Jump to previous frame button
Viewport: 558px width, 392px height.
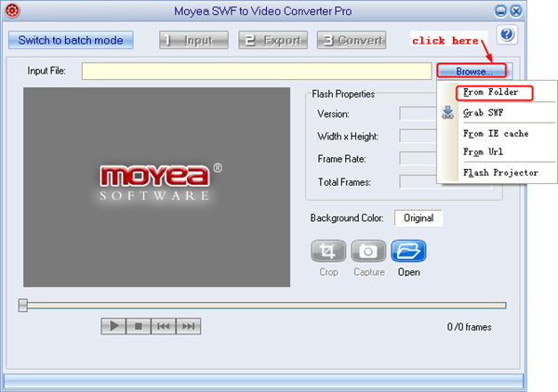(x=164, y=326)
